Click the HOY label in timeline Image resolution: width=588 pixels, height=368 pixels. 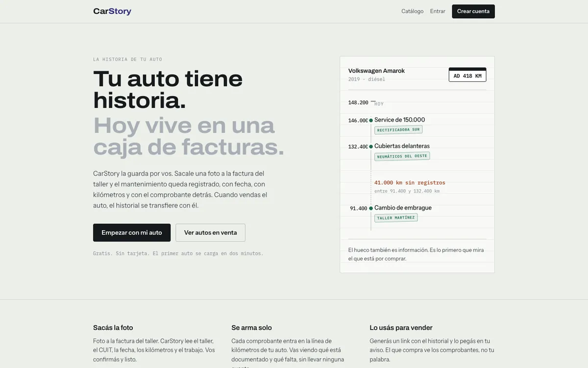[x=379, y=104]
